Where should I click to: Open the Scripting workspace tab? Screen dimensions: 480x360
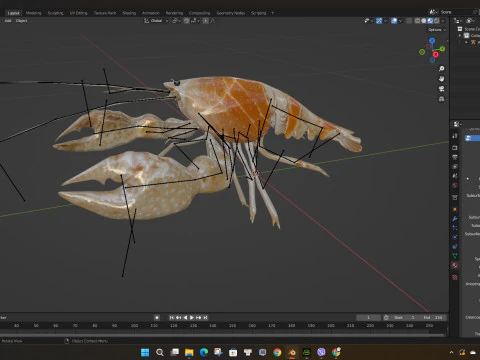pyautogui.click(x=259, y=13)
